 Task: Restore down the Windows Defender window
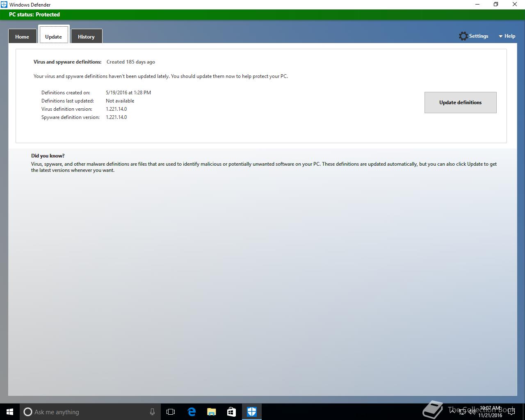click(496, 5)
